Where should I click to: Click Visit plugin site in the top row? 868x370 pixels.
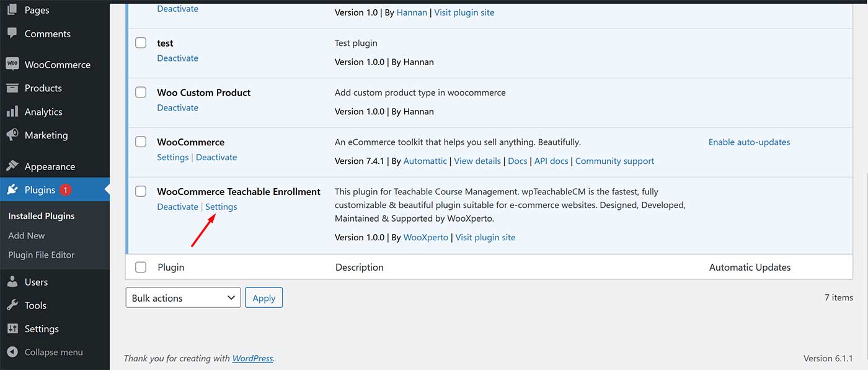pyautogui.click(x=464, y=12)
